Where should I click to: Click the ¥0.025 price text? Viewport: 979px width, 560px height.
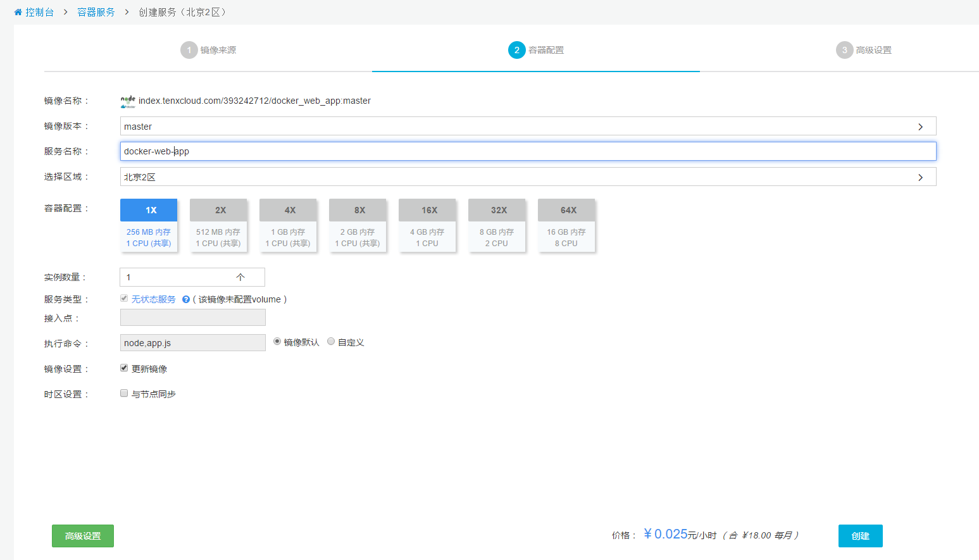[666, 534]
